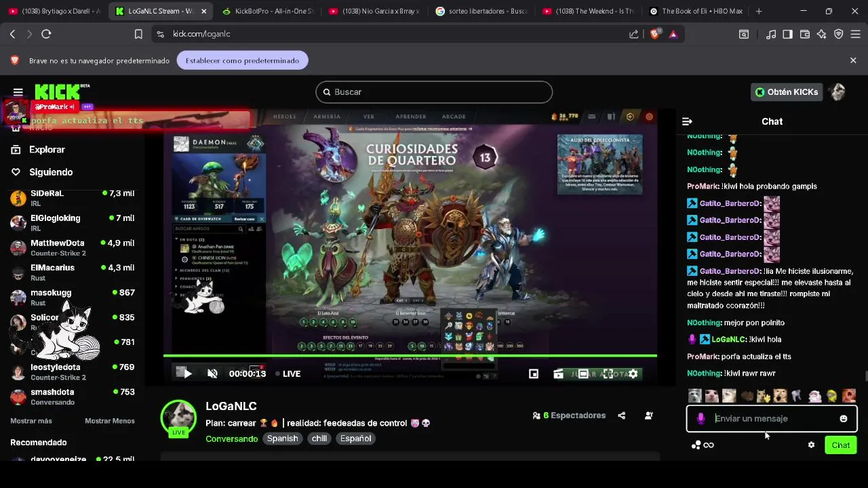The height and width of the screenshot is (488, 868).
Task: Play the paused live stream
Action: [x=187, y=374]
